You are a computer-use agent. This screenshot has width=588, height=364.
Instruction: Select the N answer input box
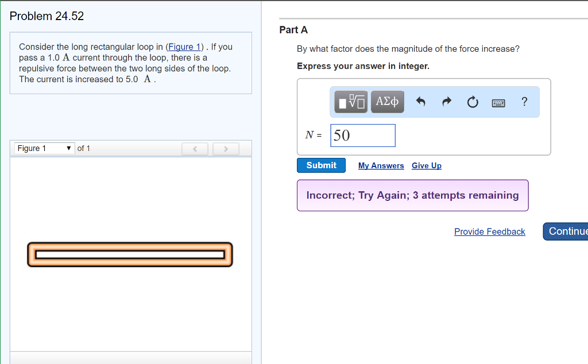(362, 135)
